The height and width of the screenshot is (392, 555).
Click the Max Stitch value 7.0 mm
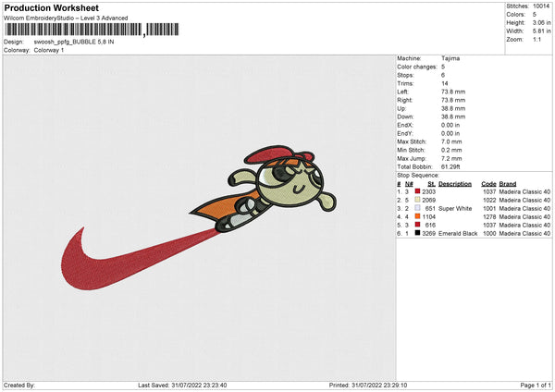[451, 141]
